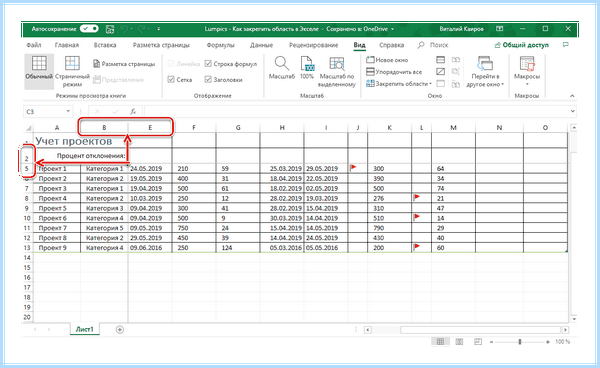Open the Insert (Вставка) tab
600x368 pixels.
(x=105, y=45)
